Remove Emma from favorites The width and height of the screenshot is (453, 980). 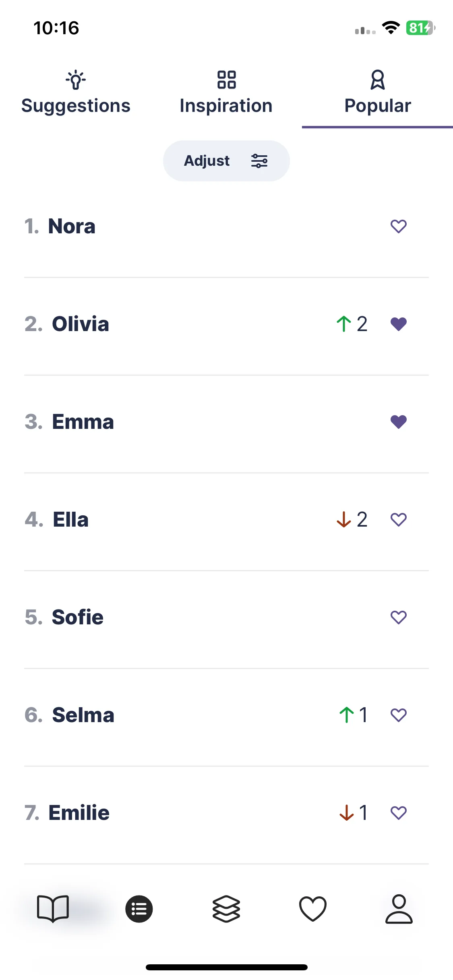tap(399, 422)
